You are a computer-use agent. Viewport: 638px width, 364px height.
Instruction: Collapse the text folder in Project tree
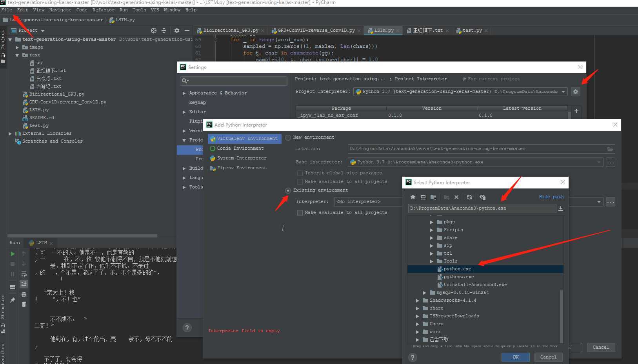coord(17,55)
